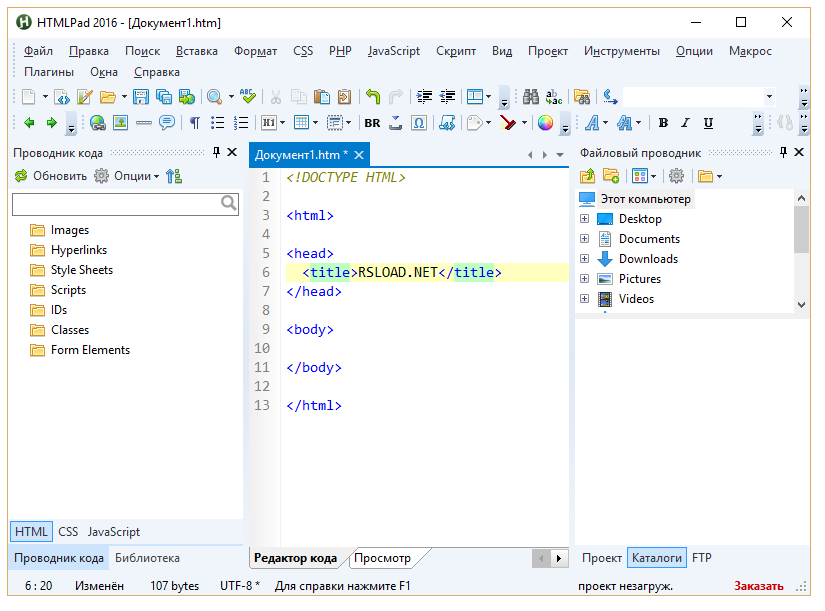Screen dimensions: 825x611
Task: Click the code explorer search field
Action: (x=115, y=204)
